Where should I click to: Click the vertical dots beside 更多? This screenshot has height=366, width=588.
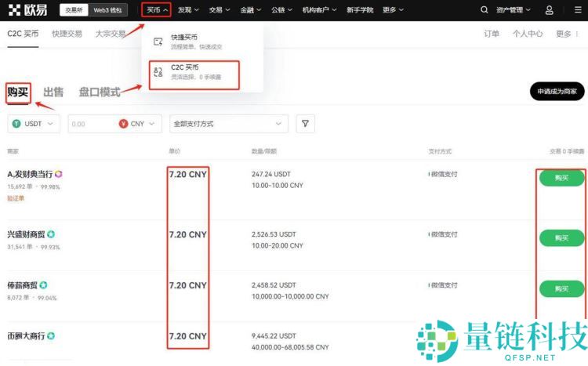(x=577, y=34)
